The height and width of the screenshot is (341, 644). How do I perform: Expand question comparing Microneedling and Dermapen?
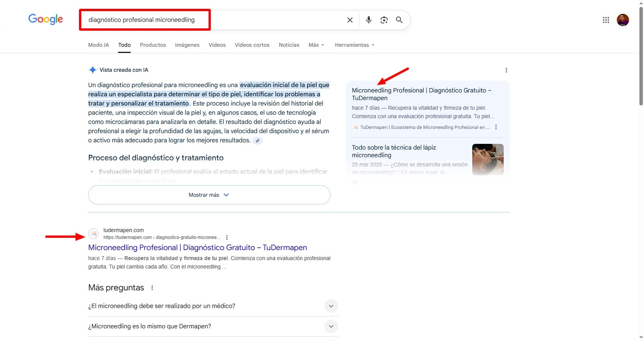point(331,326)
